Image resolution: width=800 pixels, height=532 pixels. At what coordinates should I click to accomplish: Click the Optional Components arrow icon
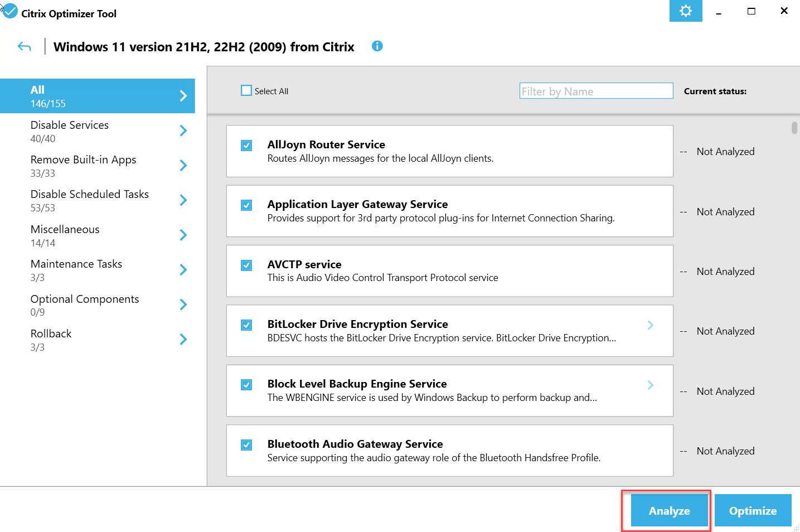[183, 304]
